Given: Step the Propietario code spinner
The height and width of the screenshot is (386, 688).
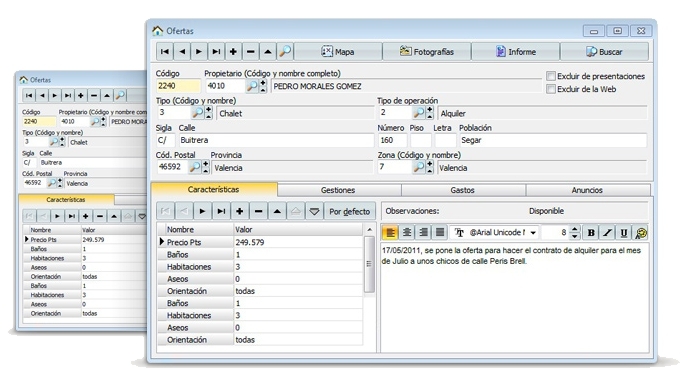Looking at the screenshot, I should coord(263,86).
